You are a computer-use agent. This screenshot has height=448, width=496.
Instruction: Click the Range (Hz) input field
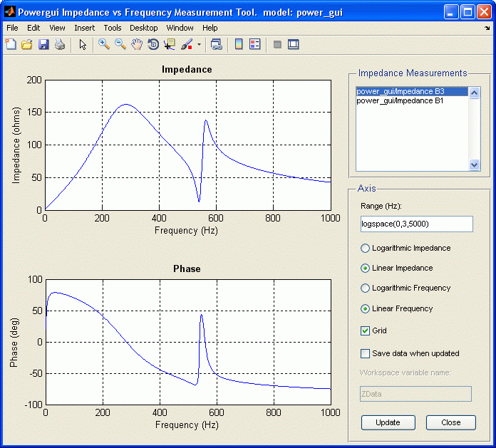pyautogui.click(x=417, y=224)
